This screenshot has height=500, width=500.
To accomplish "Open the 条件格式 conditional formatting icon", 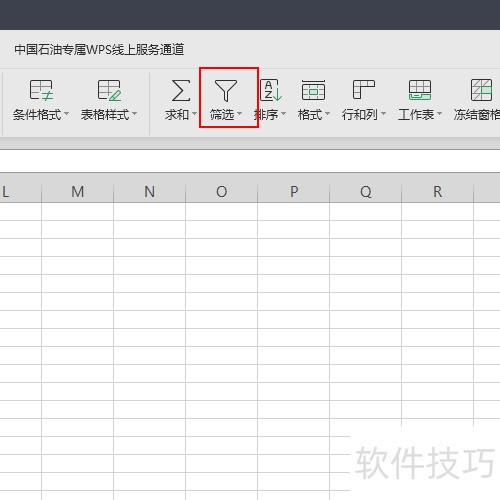I will click(41, 90).
